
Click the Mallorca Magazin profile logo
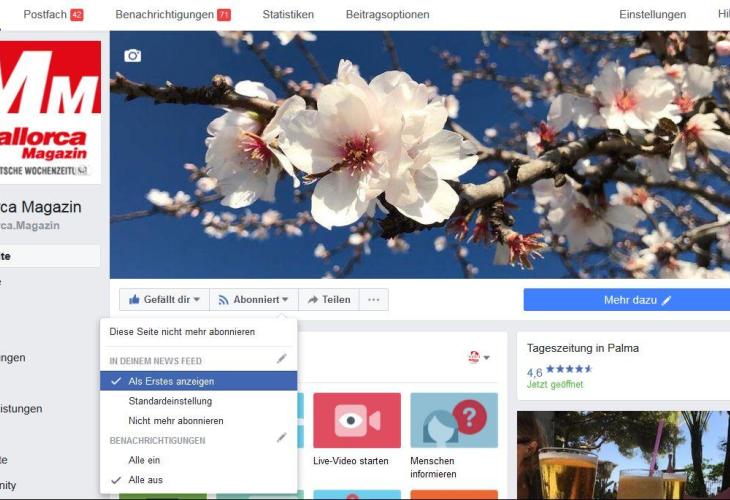50,112
